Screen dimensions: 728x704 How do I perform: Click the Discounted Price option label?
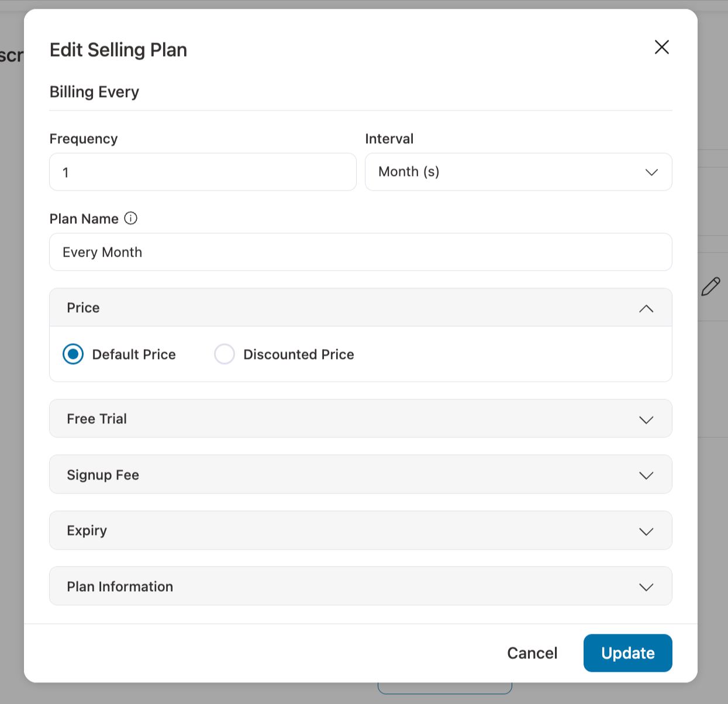(299, 354)
